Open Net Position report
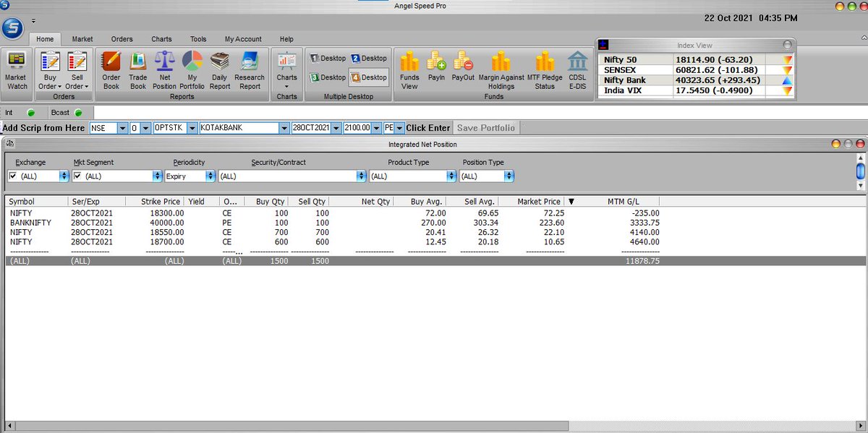Viewport: 868px width, 433px height. coord(164,71)
